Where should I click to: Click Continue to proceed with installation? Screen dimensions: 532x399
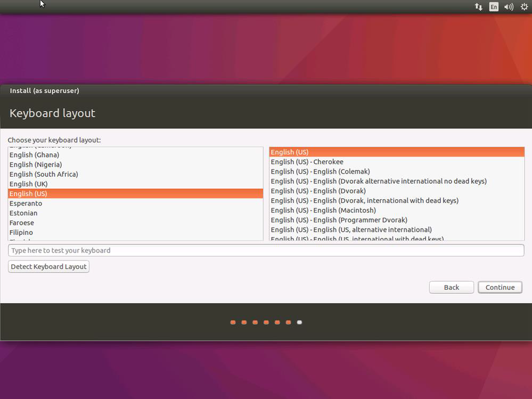pyautogui.click(x=500, y=287)
